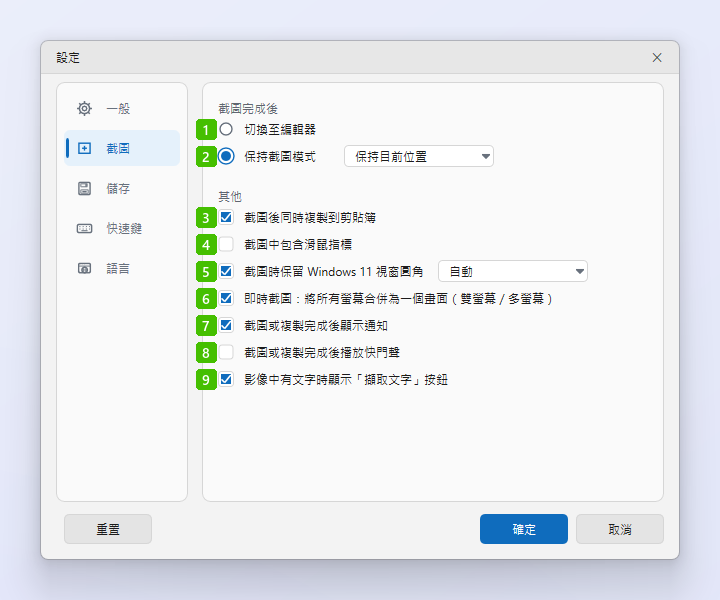Toggle 即時截圖 merge all screens checkbox
The height and width of the screenshot is (600, 720).
pos(226,298)
